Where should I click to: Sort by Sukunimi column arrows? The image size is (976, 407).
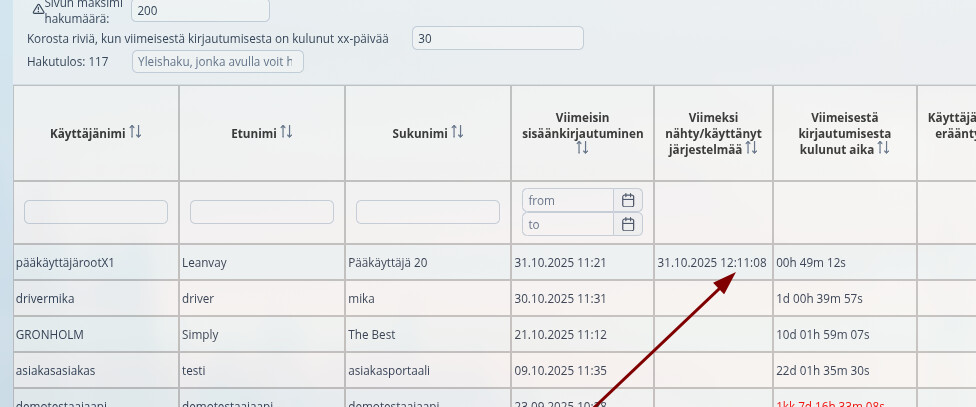click(457, 133)
